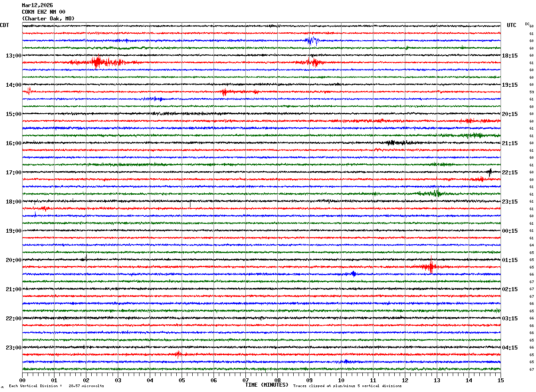Click the 23:15 UTC time label

click(510, 201)
